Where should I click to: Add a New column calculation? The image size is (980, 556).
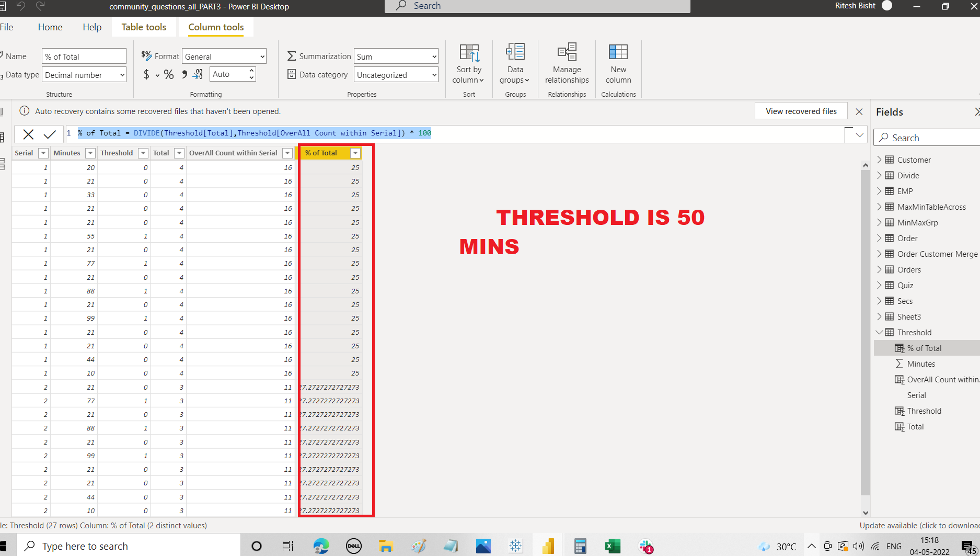point(618,63)
